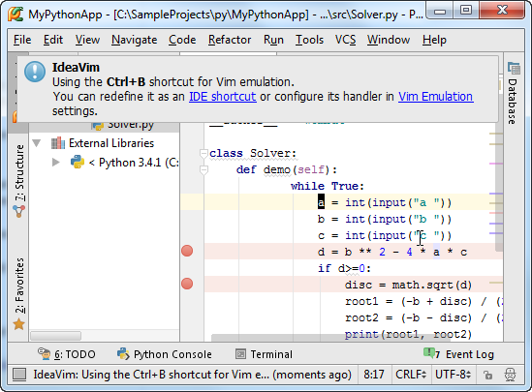Viewport: 532px width, 392px height.
Task: Click the 'while True:' code line
Action: (328, 186)
